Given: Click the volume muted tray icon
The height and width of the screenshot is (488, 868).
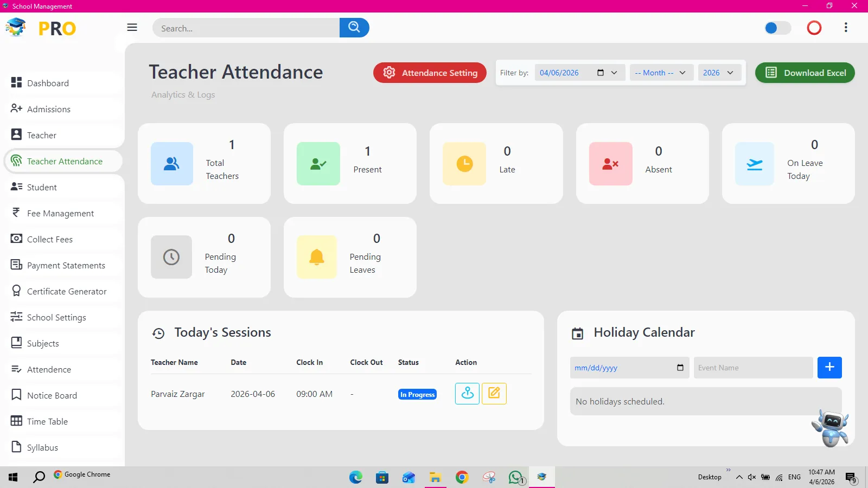Looking at the screenshot, I should [752, 477].
